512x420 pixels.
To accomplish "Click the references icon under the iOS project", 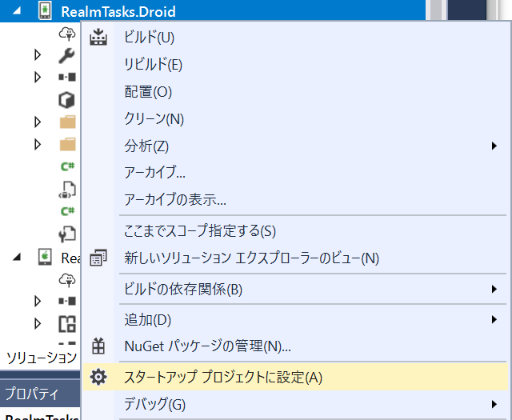I will pos(67,301).
